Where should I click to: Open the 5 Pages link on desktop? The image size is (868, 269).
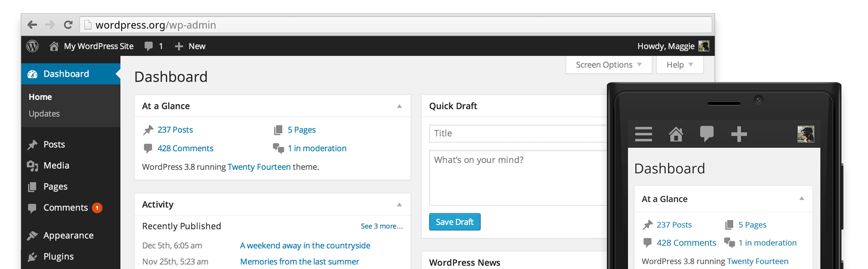coord(302,130)
